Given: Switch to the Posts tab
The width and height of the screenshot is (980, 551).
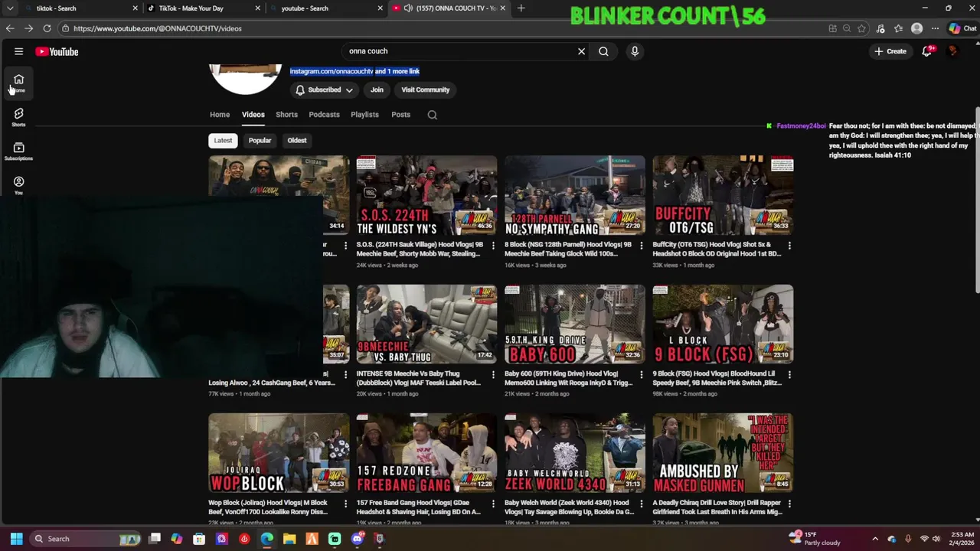Looking at the screenshot, I should pyautogui.click(x=400, y=115).
